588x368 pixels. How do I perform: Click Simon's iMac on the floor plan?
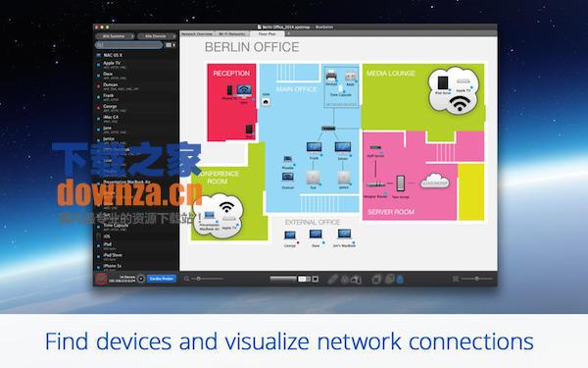pos(343,148)
